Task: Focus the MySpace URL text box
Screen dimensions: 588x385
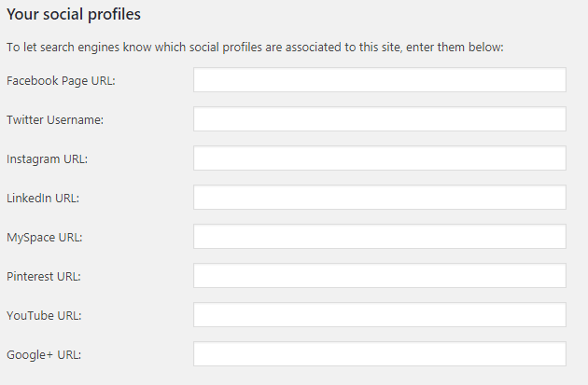Action: click(x=379, y=237)
